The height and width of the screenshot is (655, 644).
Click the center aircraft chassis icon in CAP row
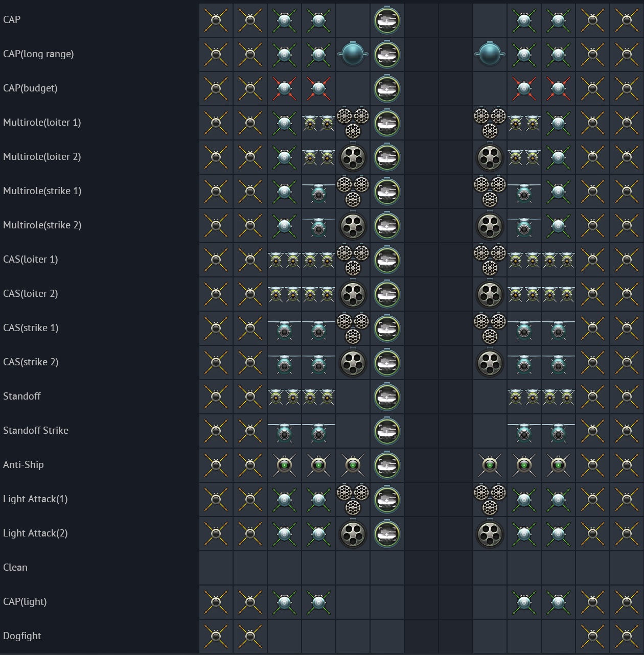pyautogui.click(x=387, y=20)
